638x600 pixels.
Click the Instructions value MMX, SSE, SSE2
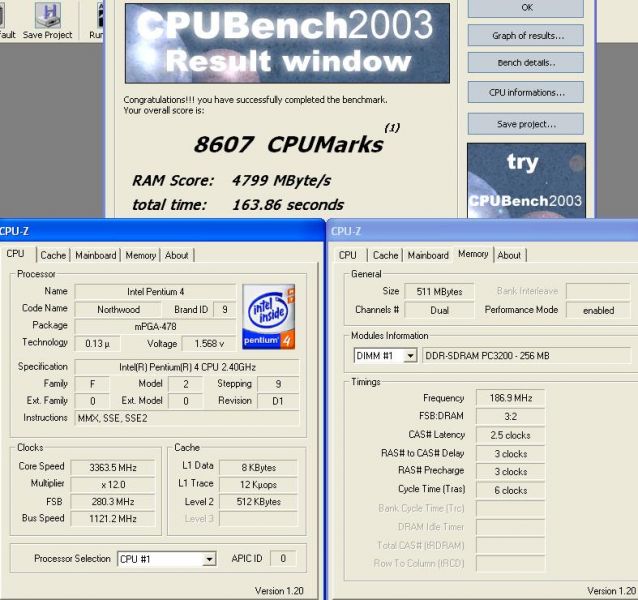click(x=187, y=418)
